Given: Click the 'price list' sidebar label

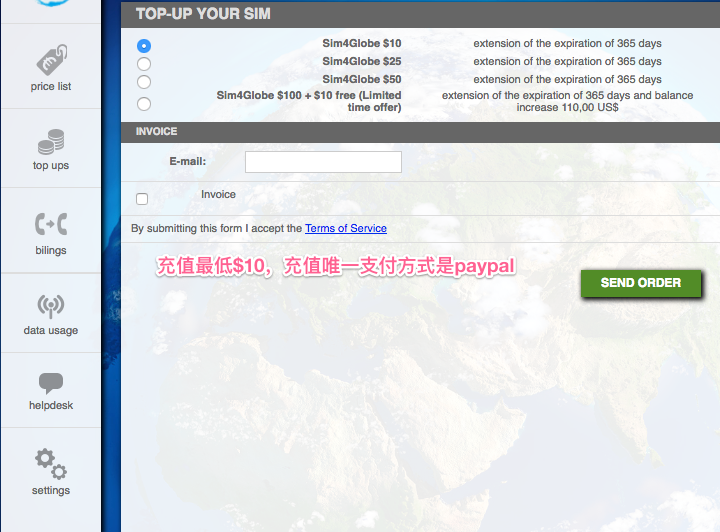Looking at the screenshot, I should 51,86.
